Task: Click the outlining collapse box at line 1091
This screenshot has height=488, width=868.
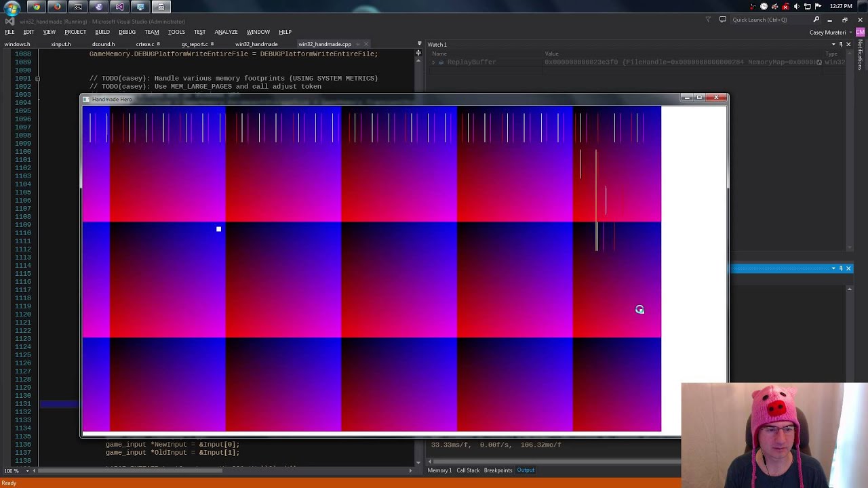Action: 37,79
